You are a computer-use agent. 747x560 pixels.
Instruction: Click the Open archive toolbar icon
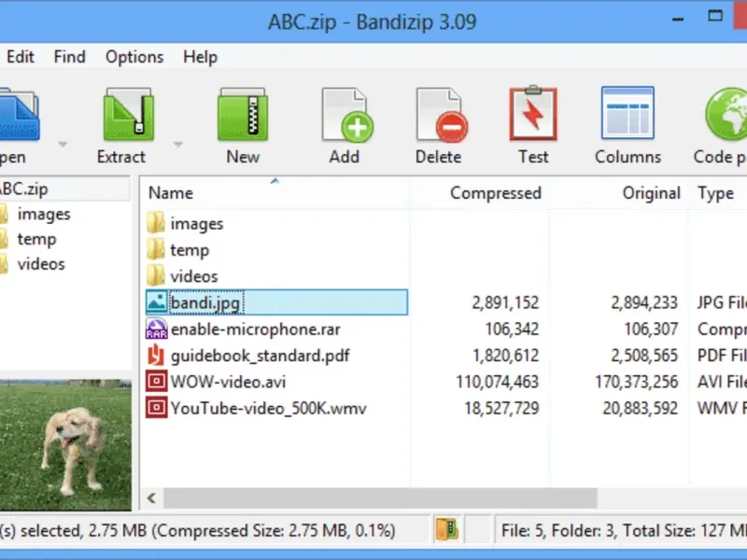pyautogui.click(x=19, y=115)
